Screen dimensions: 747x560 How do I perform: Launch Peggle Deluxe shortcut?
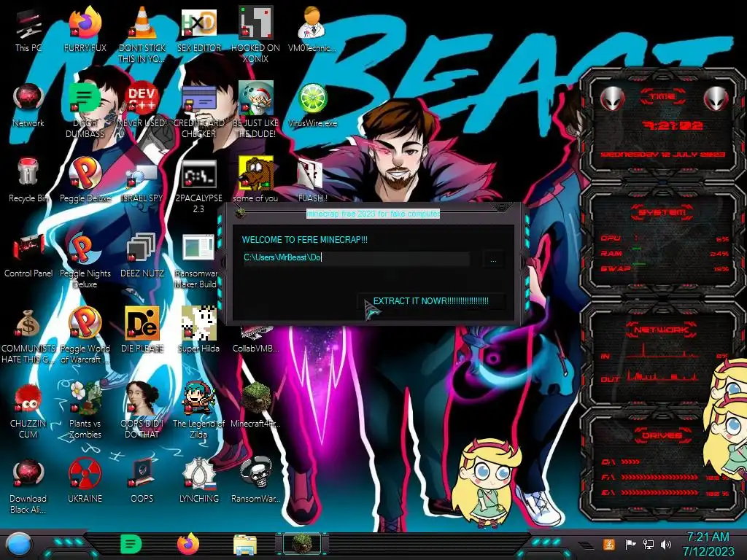[x=85, y=181]
